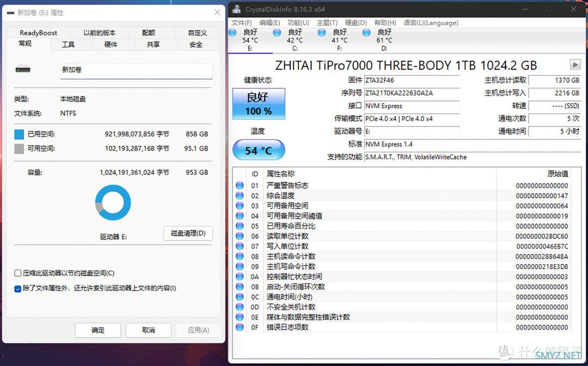Click the 新加卷 volume name input field
This screenshot has width=588, height=366.
pos(136,71)
